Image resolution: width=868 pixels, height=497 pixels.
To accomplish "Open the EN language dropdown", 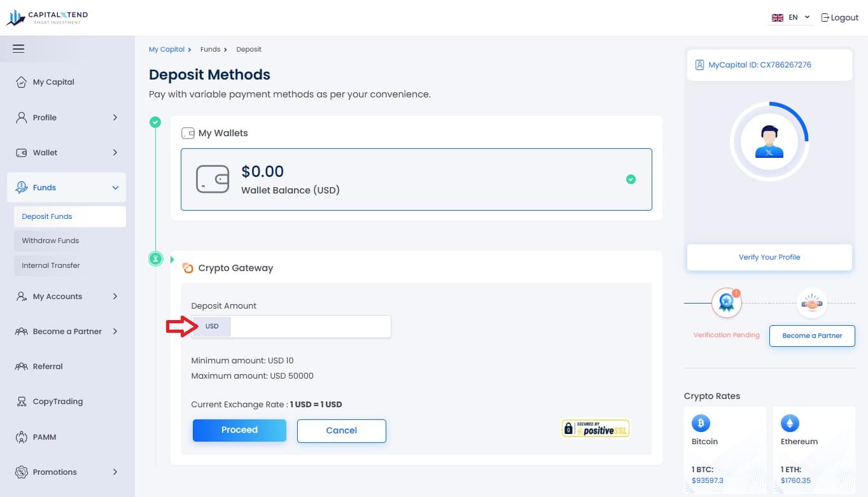I will [791, 18].
